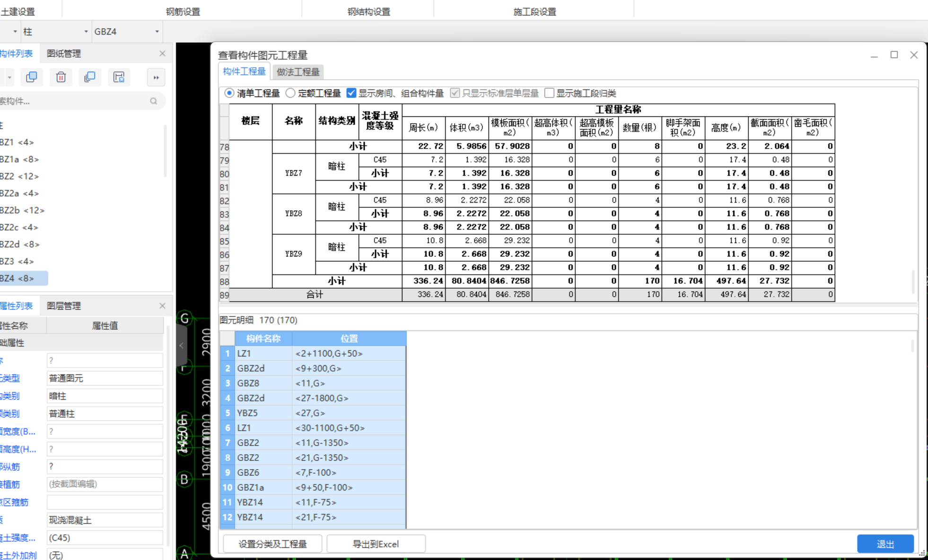Open the 柱 component type dropdown
The width and height of the screenshot is (928, 560).
tap(86, 31)
